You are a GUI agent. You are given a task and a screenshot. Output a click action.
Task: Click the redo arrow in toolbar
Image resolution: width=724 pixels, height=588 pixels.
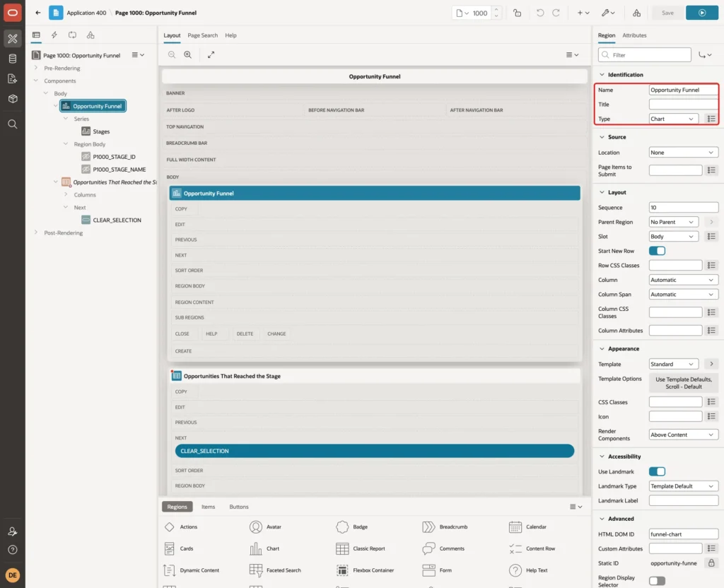[x=556, y=13]
